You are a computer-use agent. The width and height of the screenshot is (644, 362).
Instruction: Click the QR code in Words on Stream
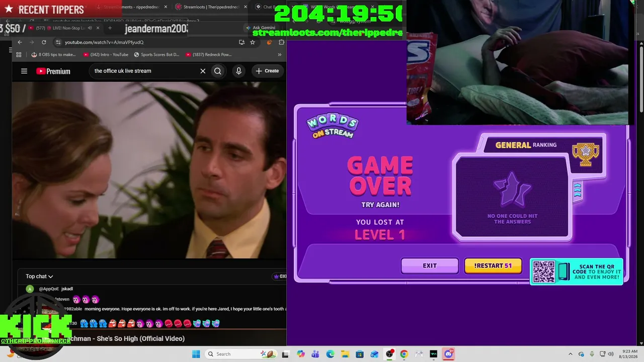click(544, 271)
